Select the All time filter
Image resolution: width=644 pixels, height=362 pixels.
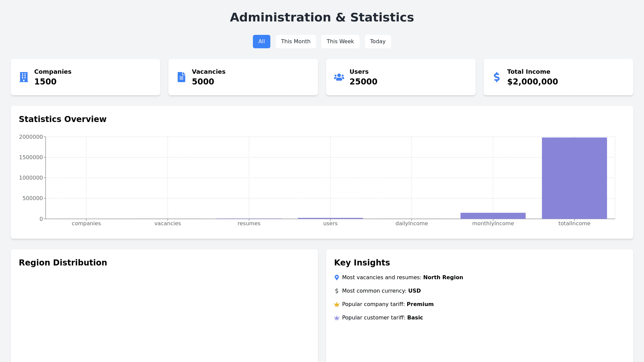point(262,42)
